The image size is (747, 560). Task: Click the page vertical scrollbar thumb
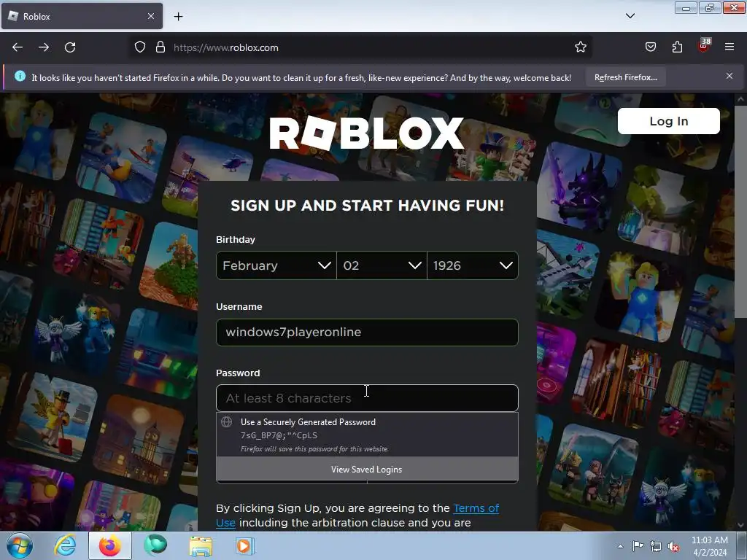[x=740, y=212]
